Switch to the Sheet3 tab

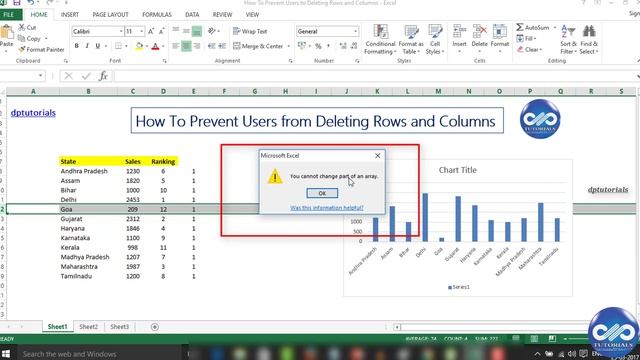(x=119, y=327)
